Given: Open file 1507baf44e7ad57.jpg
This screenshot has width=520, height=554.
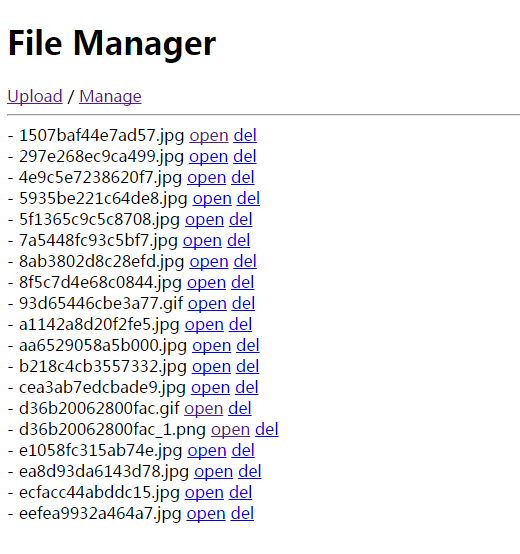Looking at the screenshot, I should coord(209,136).
